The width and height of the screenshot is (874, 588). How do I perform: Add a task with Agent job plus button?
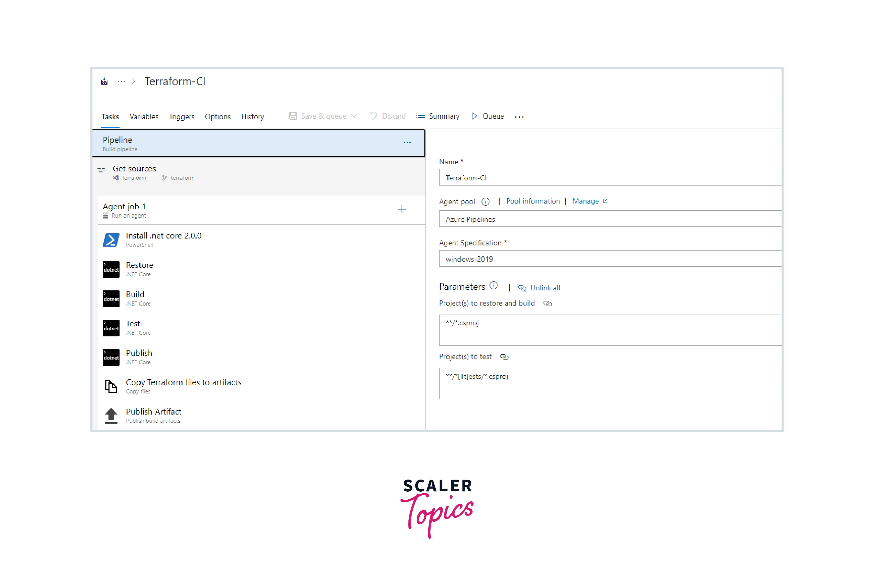pos(402,209)
